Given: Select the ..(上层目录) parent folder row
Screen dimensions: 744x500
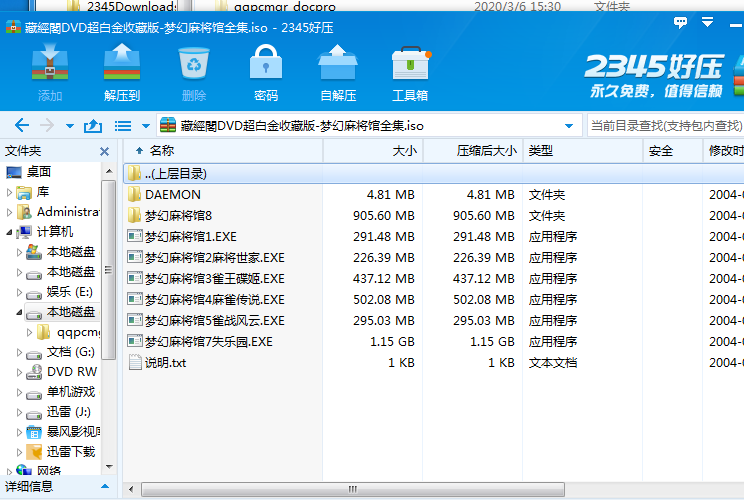Looking at the screenshot, I should click(x=434, y=174).
